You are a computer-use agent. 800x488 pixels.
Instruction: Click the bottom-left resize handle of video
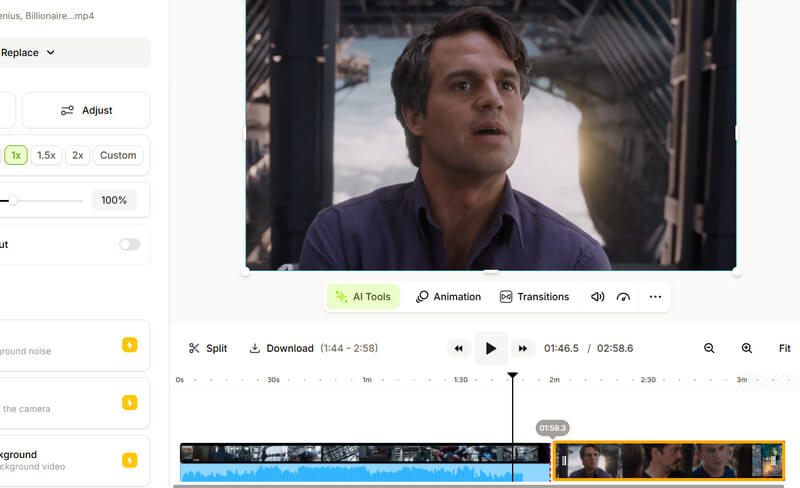[x=245, y=272]
